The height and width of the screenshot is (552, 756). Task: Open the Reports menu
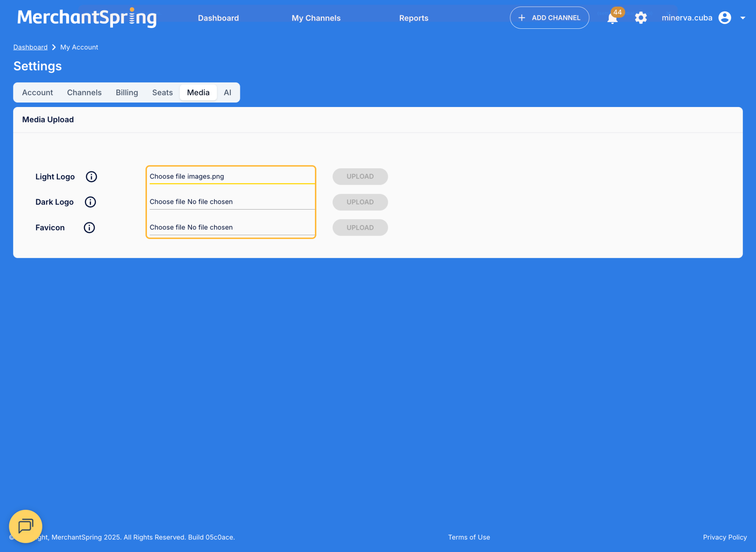click(x=413, y=18)
